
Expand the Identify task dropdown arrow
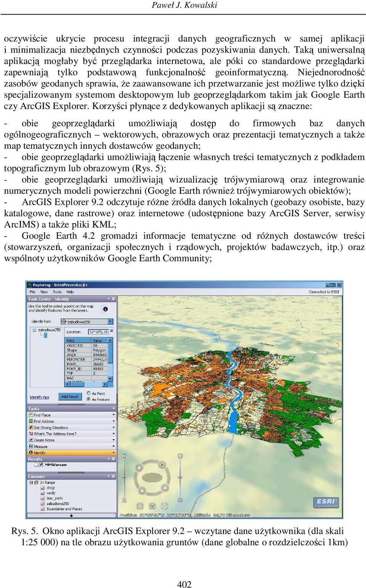coord(113,453)
